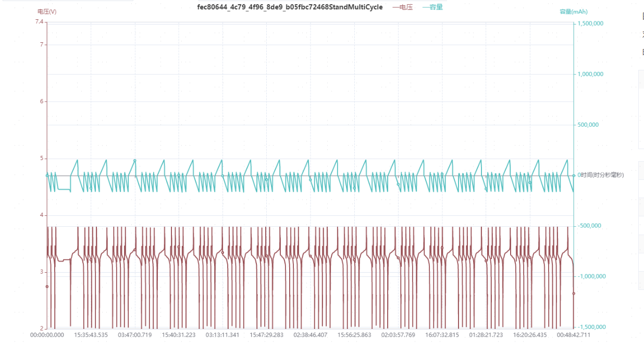
Task: Click the voltage axis value 4
Action: pos(42,215)
